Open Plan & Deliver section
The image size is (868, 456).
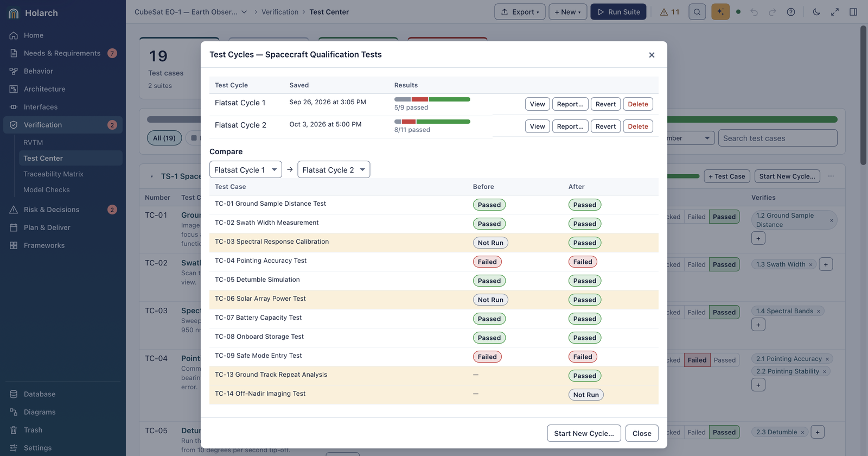point(63,227)
